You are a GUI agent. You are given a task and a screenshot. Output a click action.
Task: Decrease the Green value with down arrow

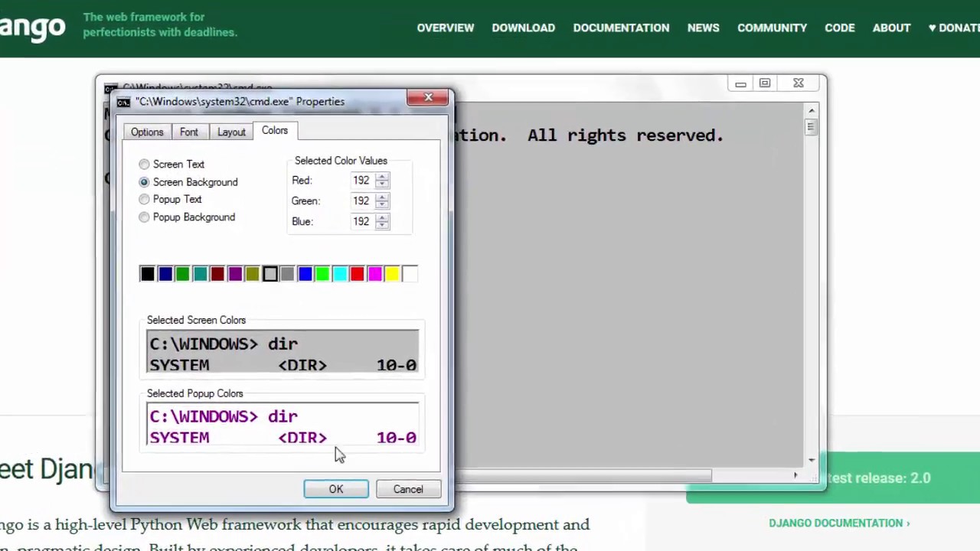(x=382, y=205)
